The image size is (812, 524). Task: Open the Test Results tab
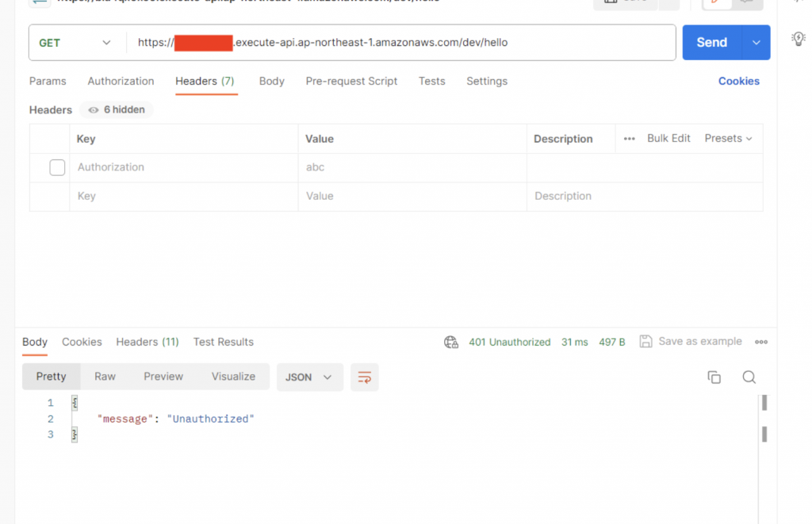tap(223, 342)
